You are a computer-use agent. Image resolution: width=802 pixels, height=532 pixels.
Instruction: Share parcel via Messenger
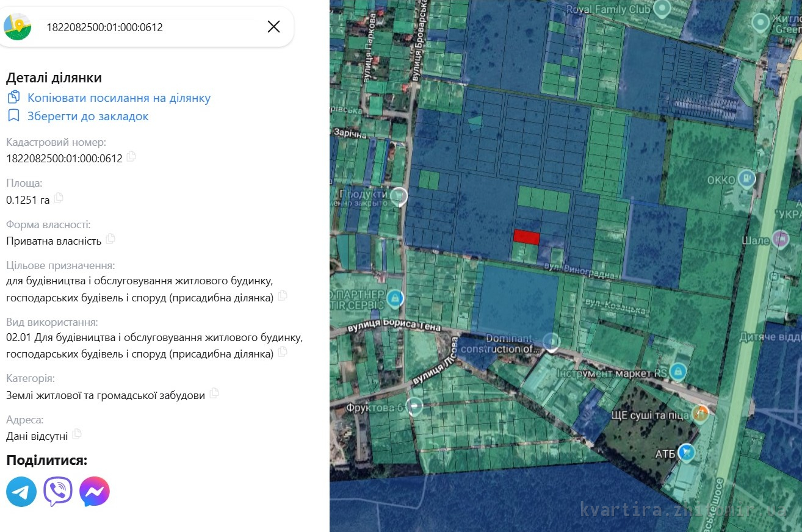pos(95,492)
